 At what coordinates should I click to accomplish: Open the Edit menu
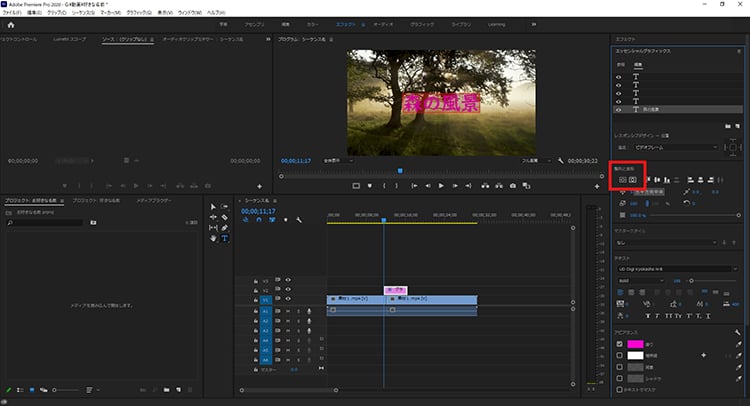coord(34,12)
